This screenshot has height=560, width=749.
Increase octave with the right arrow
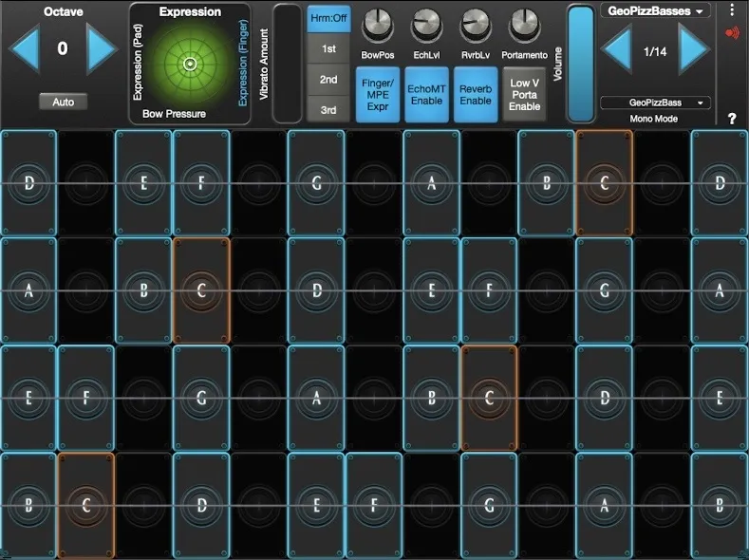click(101, 49)
